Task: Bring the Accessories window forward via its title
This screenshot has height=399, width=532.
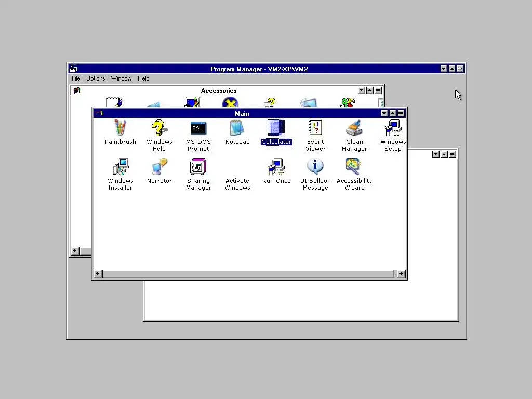Action: click(x=219, y=90)
